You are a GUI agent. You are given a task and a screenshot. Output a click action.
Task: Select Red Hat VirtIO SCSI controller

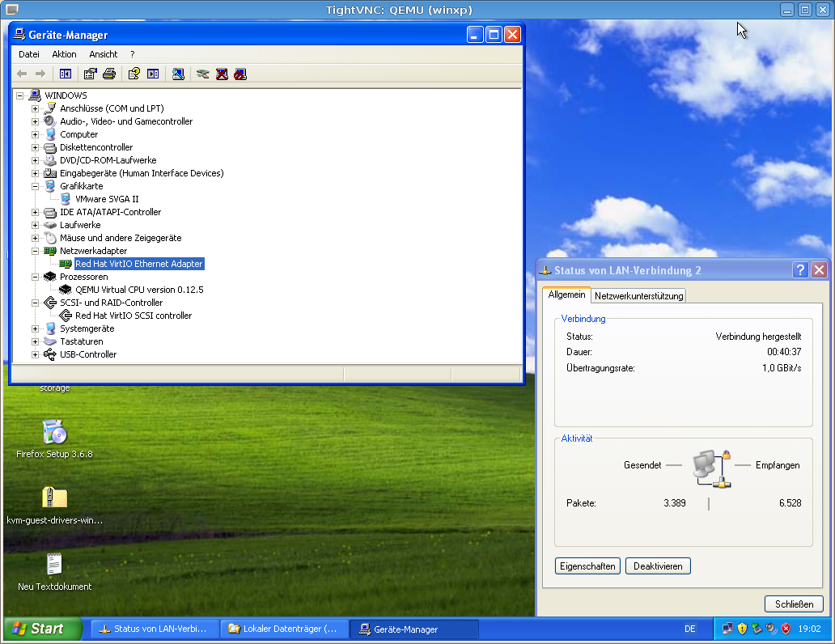click(134, 316)
